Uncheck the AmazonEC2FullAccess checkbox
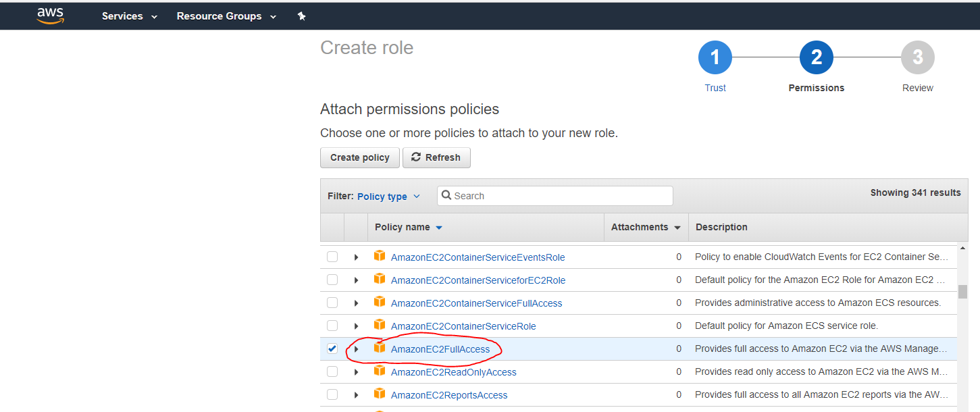 tap(332, 349)
